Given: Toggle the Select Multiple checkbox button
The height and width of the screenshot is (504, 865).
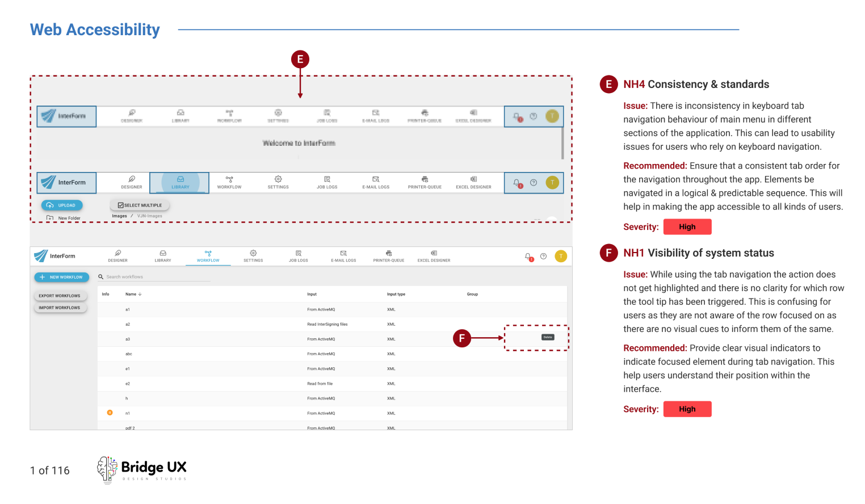Looking at the screenshot, I should click(x=140, y=205).
